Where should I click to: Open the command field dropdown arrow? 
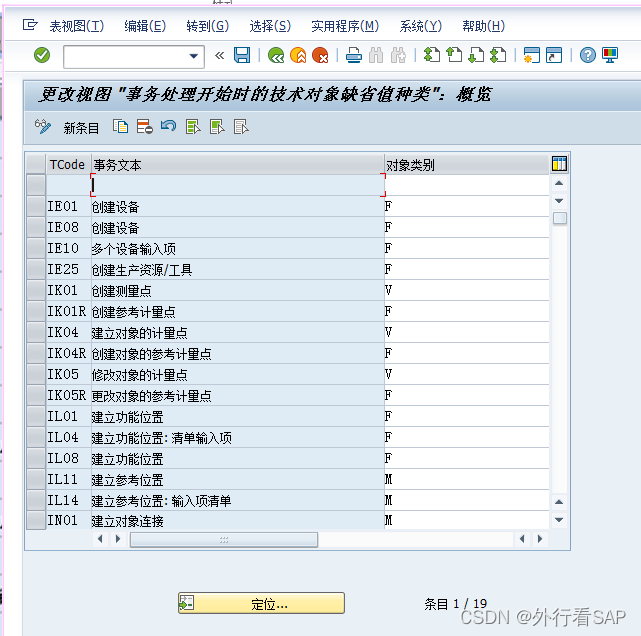(194, 56)
